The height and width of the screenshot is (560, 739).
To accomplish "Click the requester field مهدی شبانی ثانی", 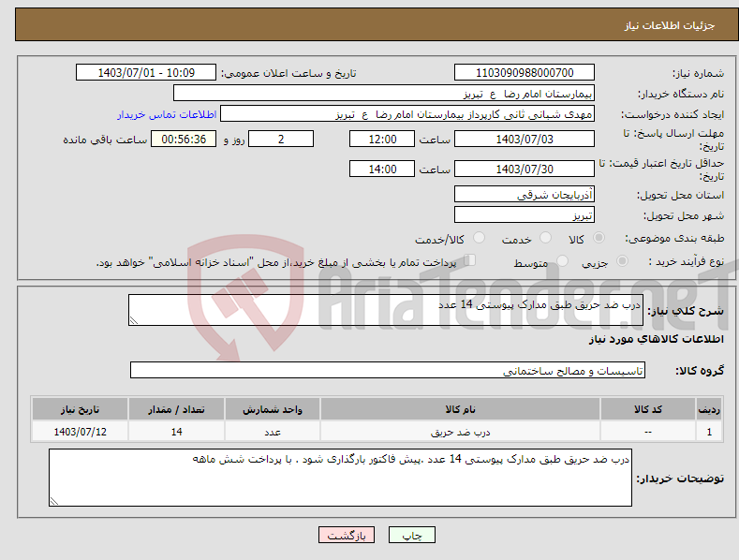I will coord(407,114).
